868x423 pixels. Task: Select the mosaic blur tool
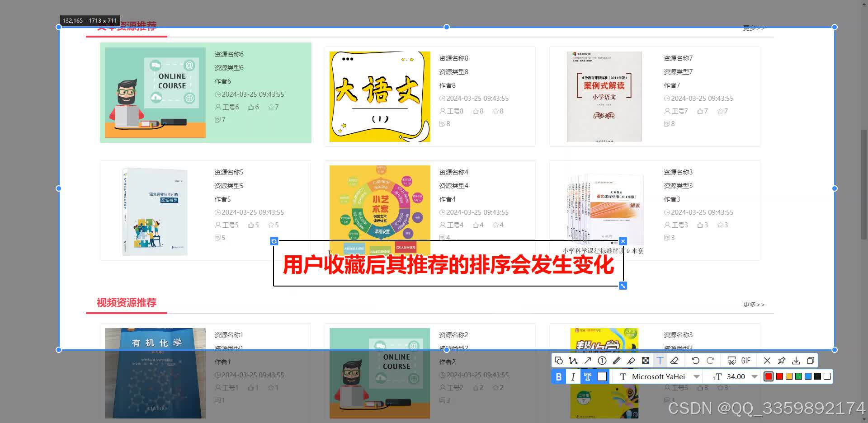pos(646,361)
